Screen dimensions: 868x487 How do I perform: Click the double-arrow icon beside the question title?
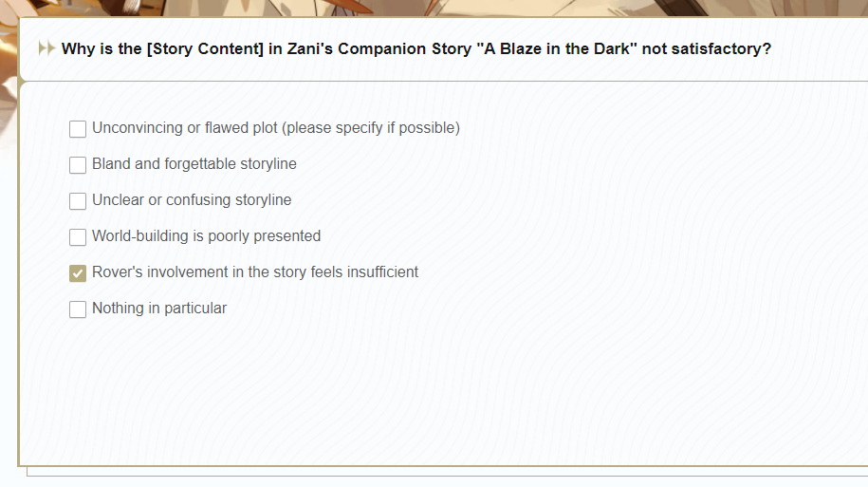point(46,48)
